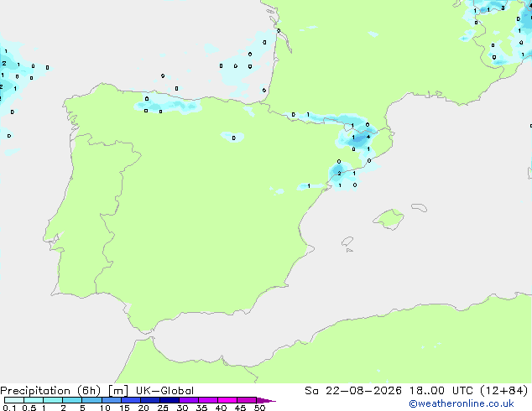Choose the 40–45 bright magenta legend box
Screen dimensions: 532x411
(x=227, y=400)
